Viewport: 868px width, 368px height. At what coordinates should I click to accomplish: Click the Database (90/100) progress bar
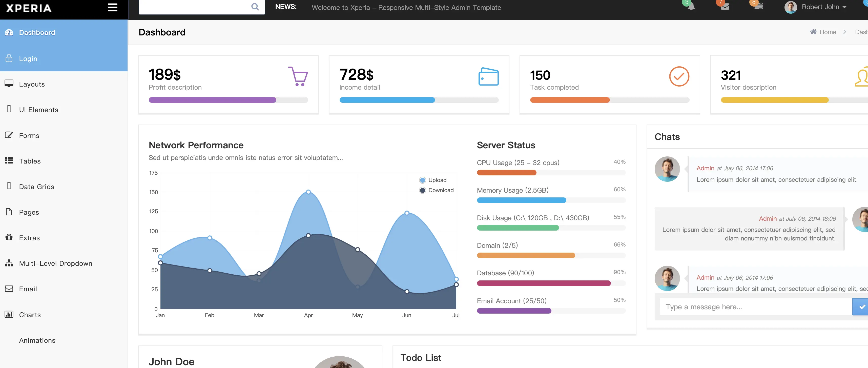point(551,283)
